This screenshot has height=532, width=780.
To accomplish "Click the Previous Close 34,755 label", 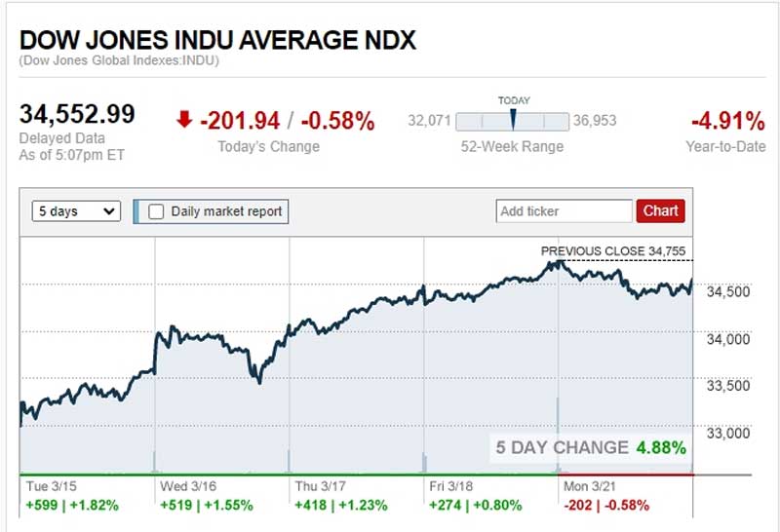I will (615, 250).
